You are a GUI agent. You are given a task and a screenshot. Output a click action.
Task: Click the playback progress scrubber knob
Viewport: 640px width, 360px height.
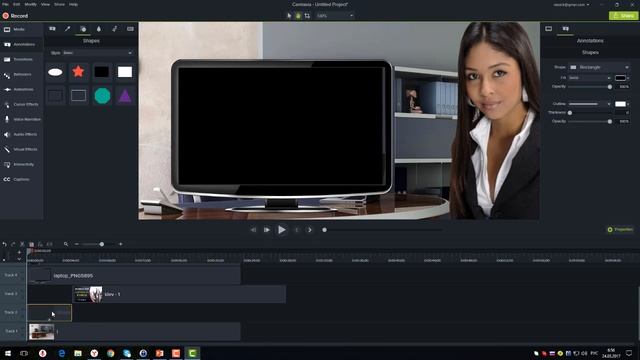point(324,230)
